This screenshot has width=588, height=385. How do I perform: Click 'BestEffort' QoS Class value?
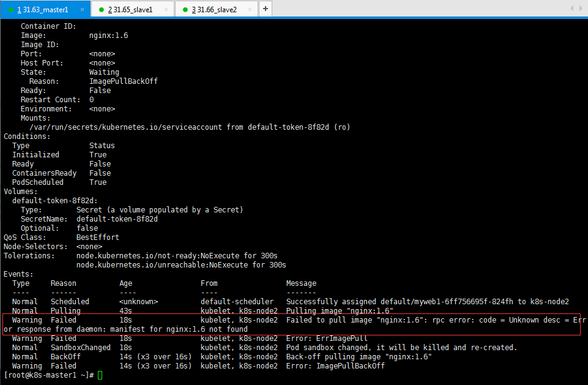pos(97,237)
